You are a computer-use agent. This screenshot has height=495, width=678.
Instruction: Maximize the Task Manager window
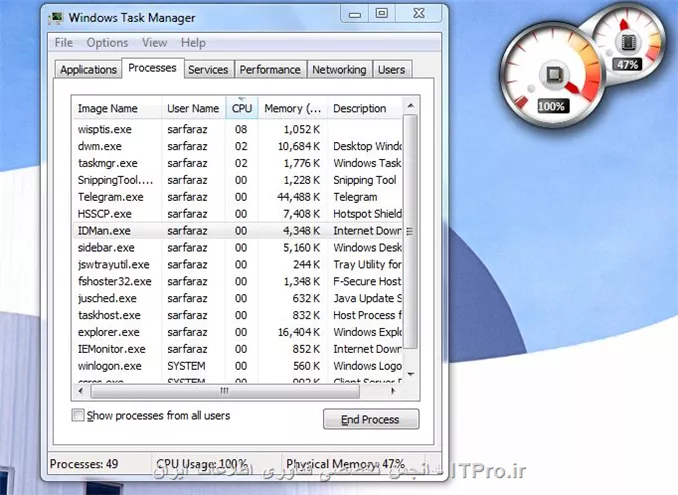point(381,14)
